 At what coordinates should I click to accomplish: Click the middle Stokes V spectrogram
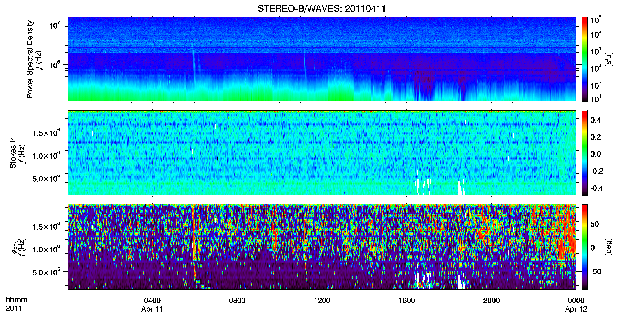pyautogui.click(x=322, y=153)
